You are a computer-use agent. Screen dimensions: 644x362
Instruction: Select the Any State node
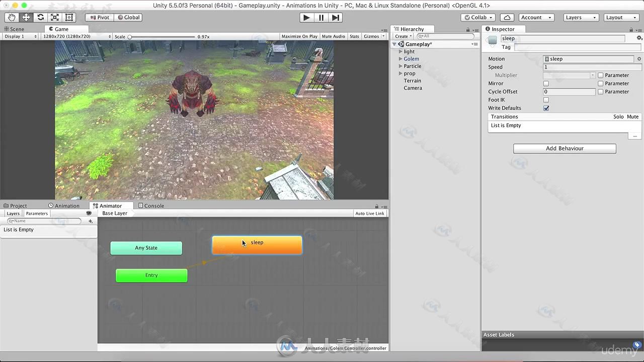coord(146,248)
